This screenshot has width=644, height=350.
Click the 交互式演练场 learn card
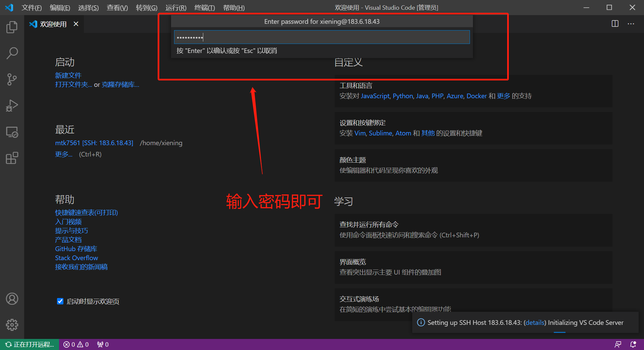pos(474,304)
